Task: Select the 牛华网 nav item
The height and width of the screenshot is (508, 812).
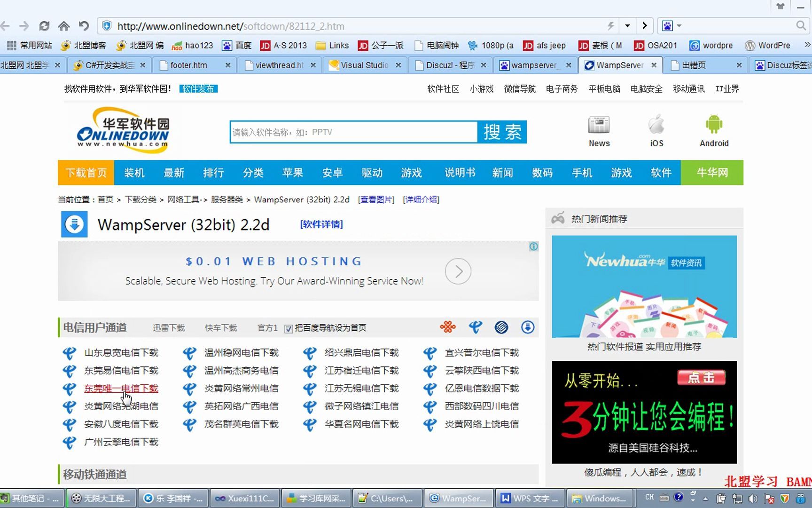Action: [x=712, y=173]
